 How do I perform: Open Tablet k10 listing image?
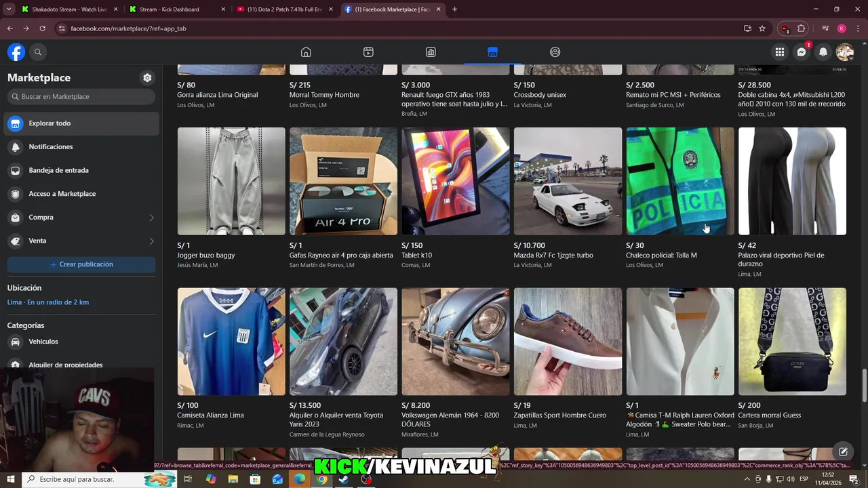pyautogui.click(x=456, y=181)
